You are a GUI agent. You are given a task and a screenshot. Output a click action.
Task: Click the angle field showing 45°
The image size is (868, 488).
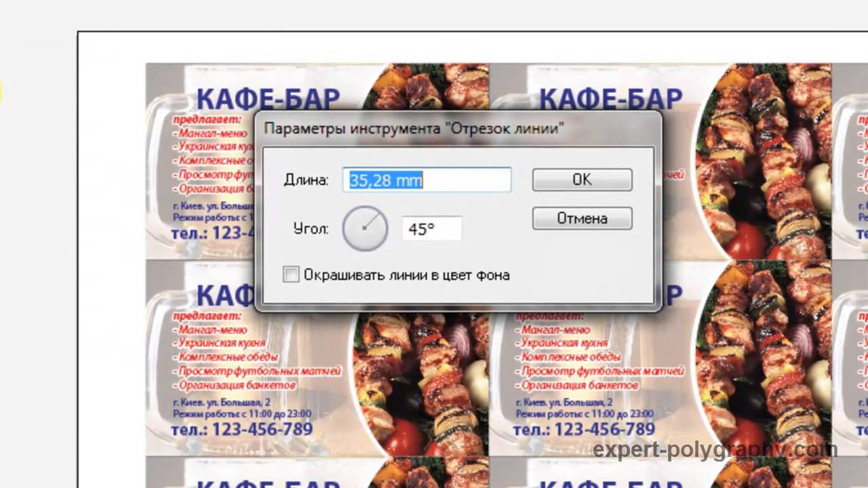(x=432, y=229)
